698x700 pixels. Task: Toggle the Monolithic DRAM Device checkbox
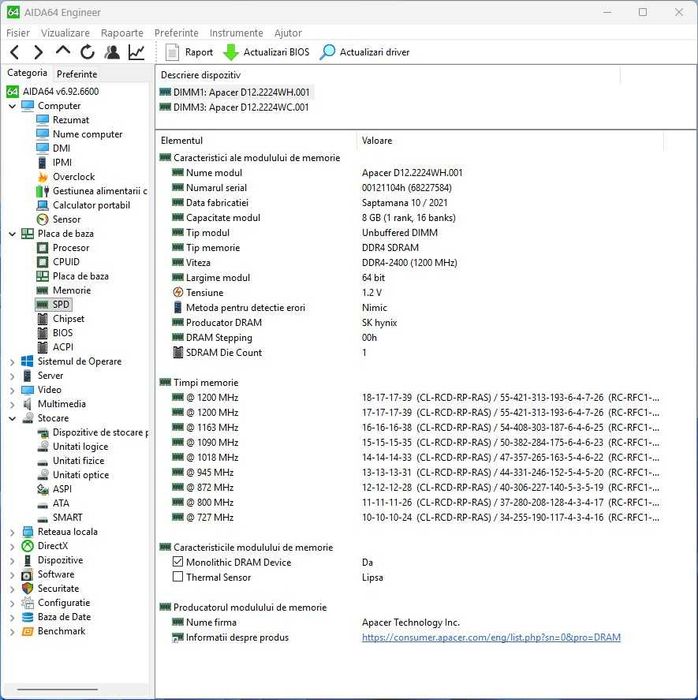[x=178, y=562]
